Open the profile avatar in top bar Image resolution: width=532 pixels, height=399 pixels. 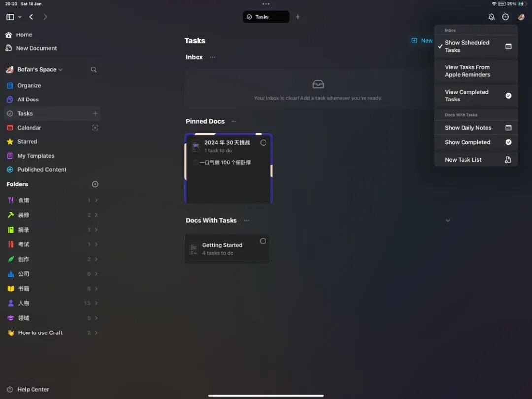pyautogui.click(x=521, y=17)
